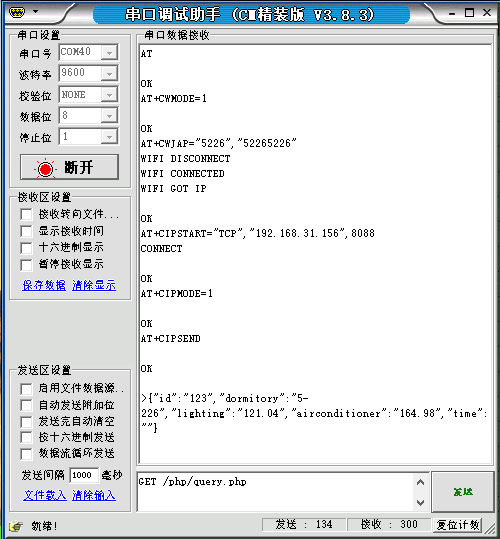Enable 十六进制显示 checkbox
This screenshot has height=539, width=500.
coord(26,248)
